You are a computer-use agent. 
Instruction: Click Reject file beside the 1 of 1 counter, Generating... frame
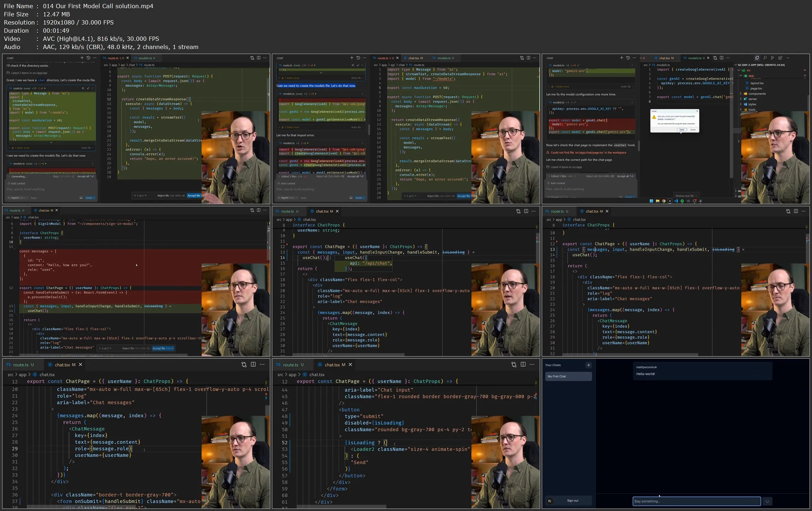pos(171,196)
